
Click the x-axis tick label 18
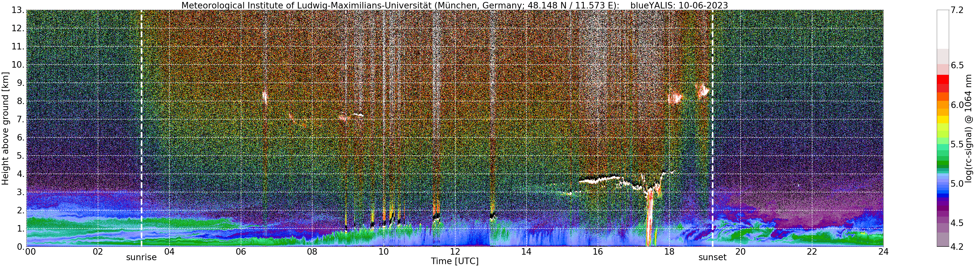click(669, 252)
